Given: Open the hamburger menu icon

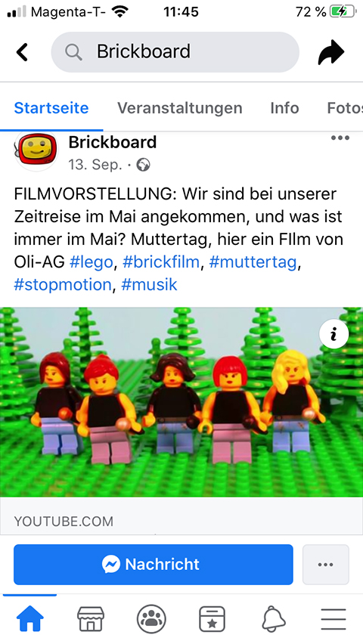Looking at the screenshot, I should tap(334, 619).
